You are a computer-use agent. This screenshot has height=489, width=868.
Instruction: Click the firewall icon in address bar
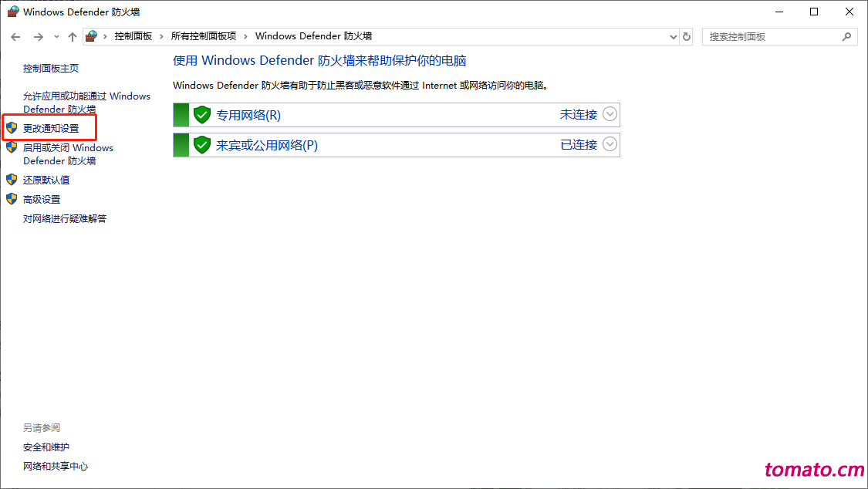point(91,36)
